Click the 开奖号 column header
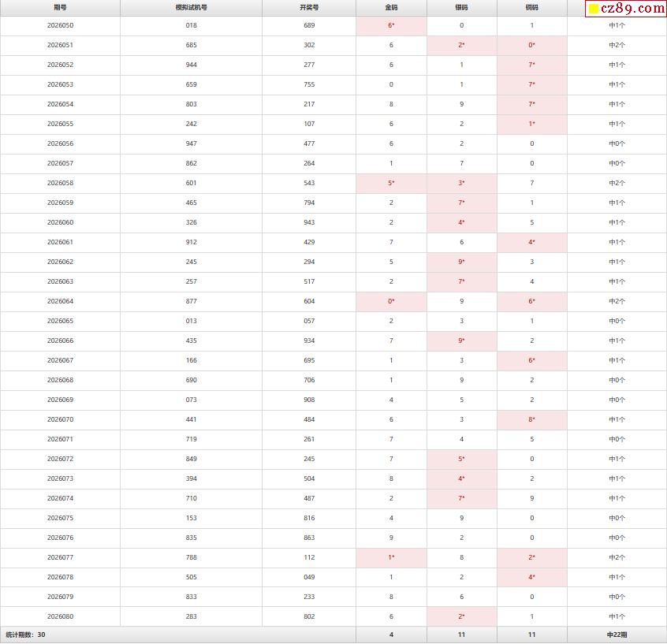Viewport: 667px width, 644px height. pos(309,7)
